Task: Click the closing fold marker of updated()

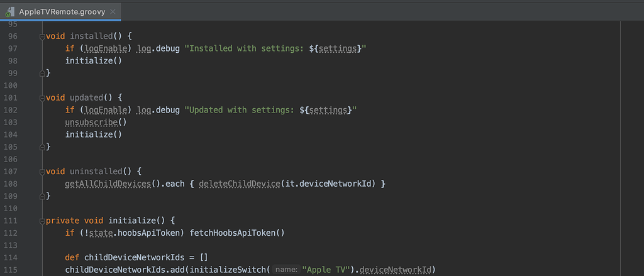Action: click(42, 147)
